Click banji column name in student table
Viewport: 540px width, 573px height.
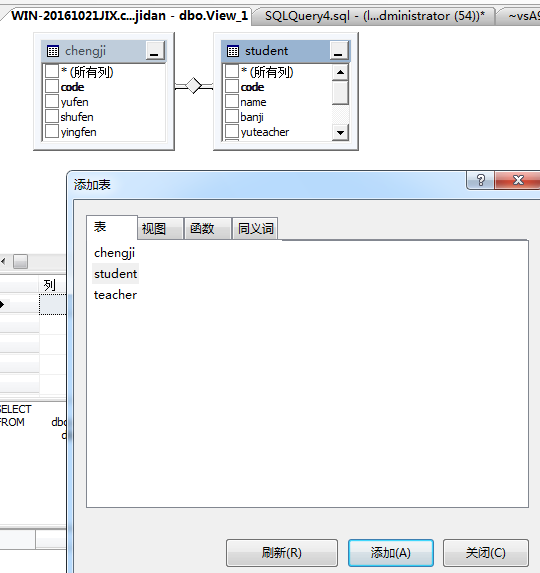(252, 117)
